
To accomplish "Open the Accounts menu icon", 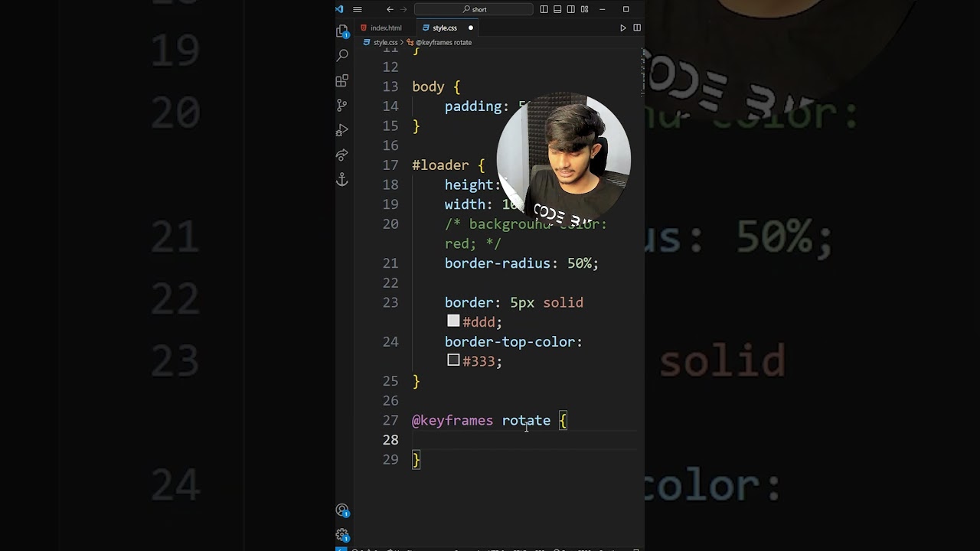I will (342, 510).
